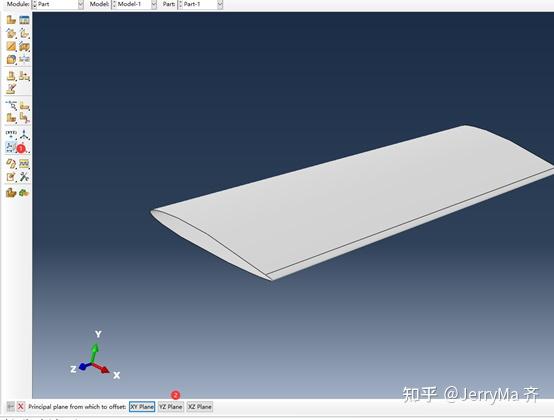Click the Create Part icon
The width and height of the screenshot is (554, 420).
(11, 20)
